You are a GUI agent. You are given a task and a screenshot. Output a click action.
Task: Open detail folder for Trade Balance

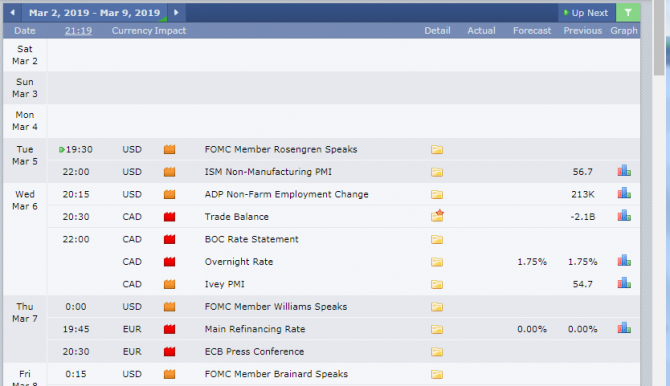[x=437, y=216]
